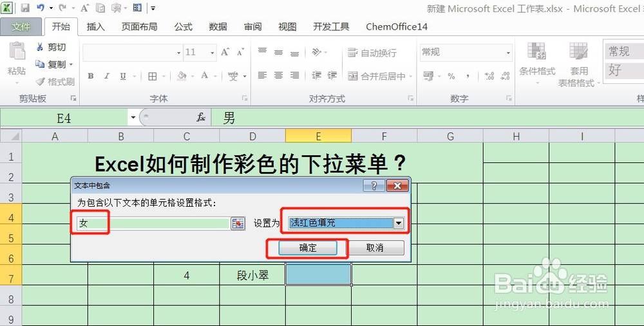Switch to the 页面布局 tab

(x=139, y=26)
